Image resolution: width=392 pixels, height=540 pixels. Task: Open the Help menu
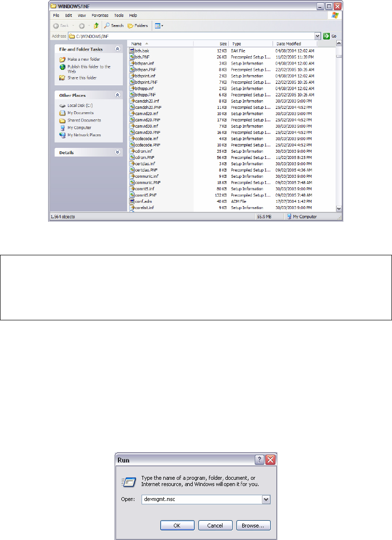click(x=133, y=15)
